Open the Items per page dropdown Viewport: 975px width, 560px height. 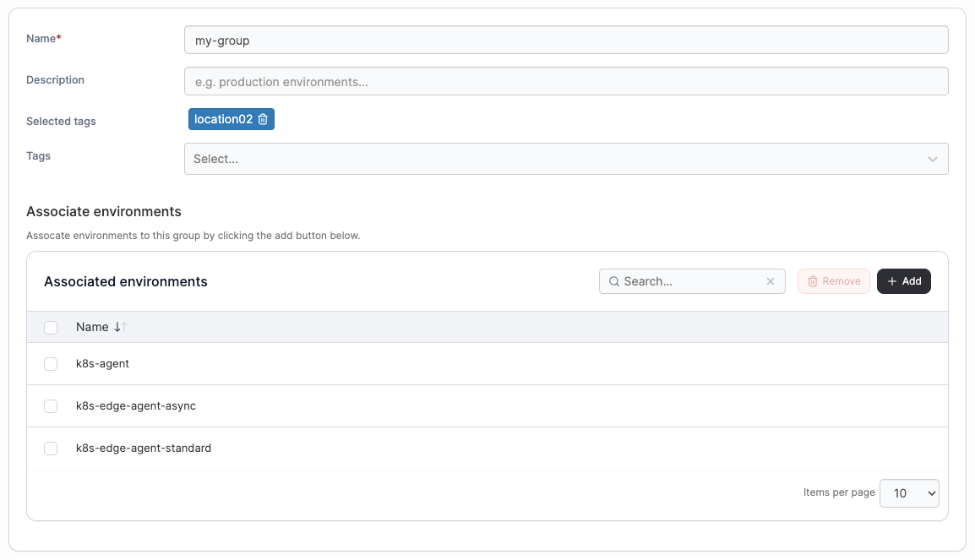(909, 493)
